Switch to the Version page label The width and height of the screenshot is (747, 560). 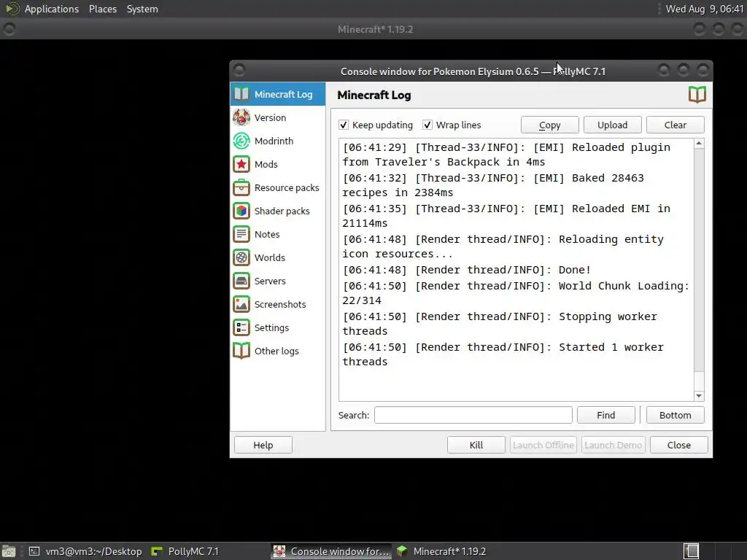tap(270, 117)
